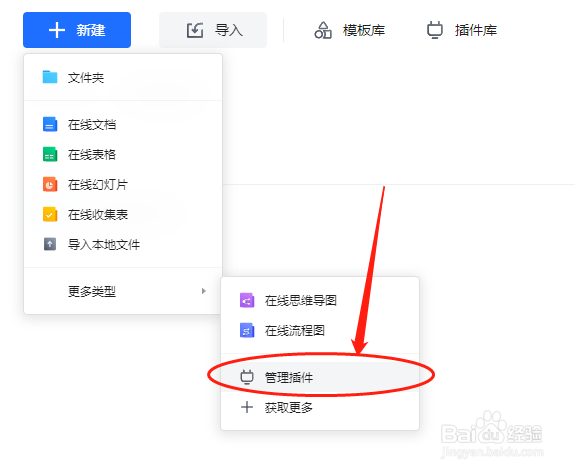The width and height of the screenshot is (575, 472).
Task: Click the plus icon in 新建 button
Action: (57, 30)
